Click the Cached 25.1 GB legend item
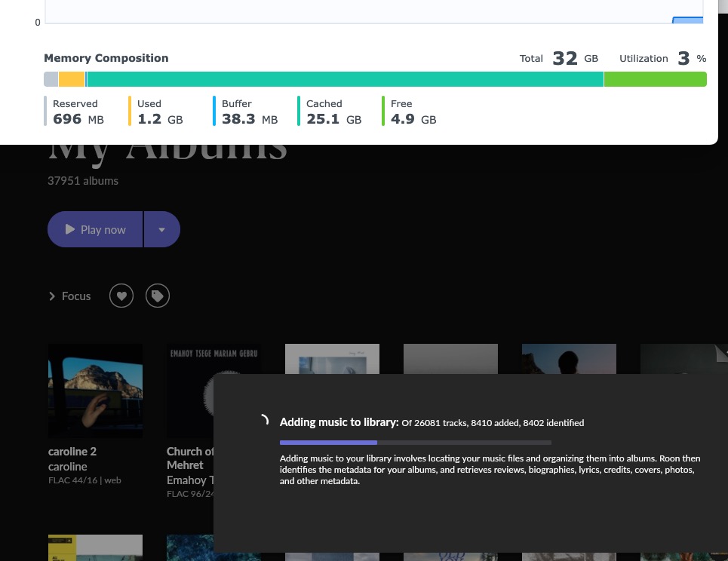 pos(333,112)
